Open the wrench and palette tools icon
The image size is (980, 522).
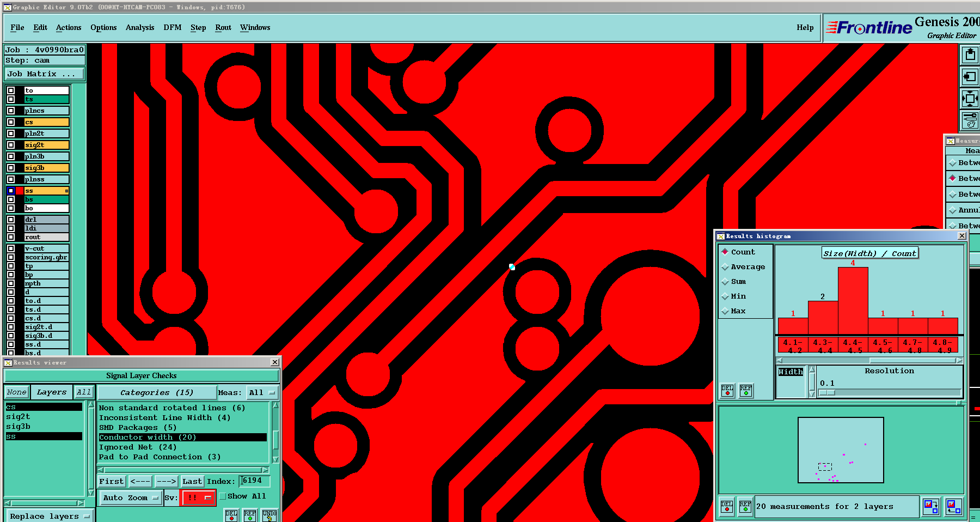(x=970, y=120)
